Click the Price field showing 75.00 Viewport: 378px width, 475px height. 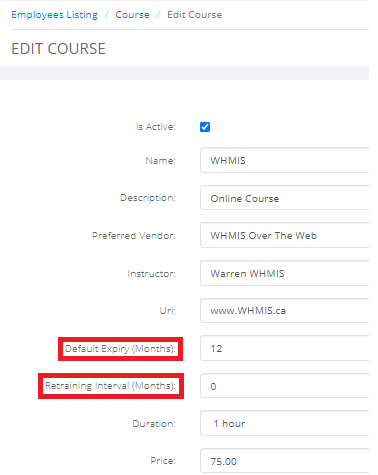click(285, 461)
